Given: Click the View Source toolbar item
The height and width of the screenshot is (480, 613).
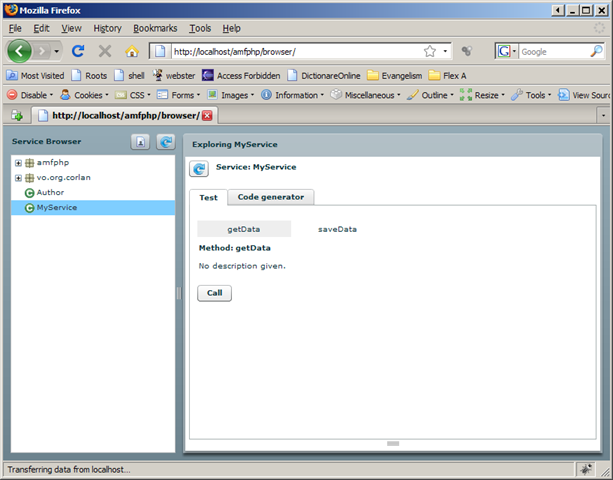Looking at the screenshot, I should [x=583, y=95].
